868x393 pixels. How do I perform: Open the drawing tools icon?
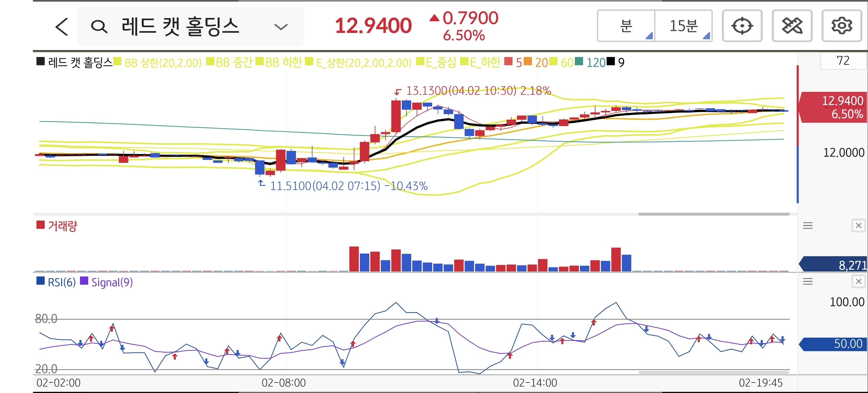click(792, 26)
